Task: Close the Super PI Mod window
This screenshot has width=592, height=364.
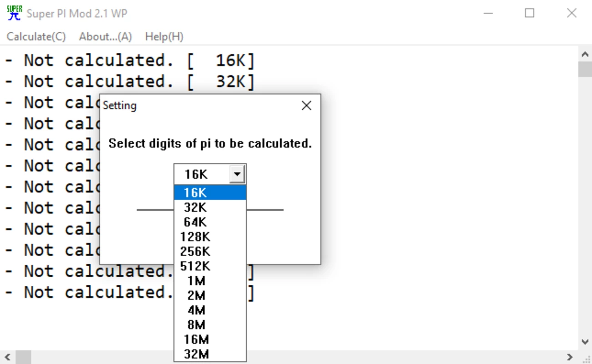Action: [x=572, y=13]
